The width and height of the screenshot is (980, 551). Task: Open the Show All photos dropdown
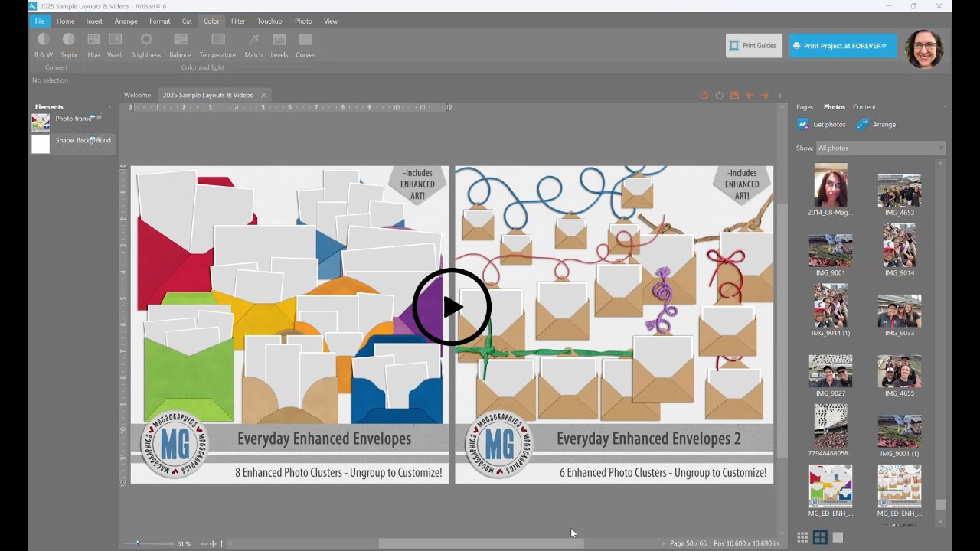(x=880, y=148)
